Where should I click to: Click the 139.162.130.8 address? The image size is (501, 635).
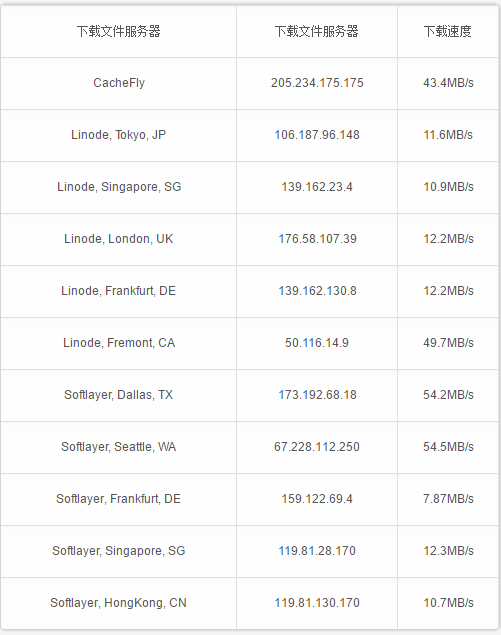coord(317,291)
